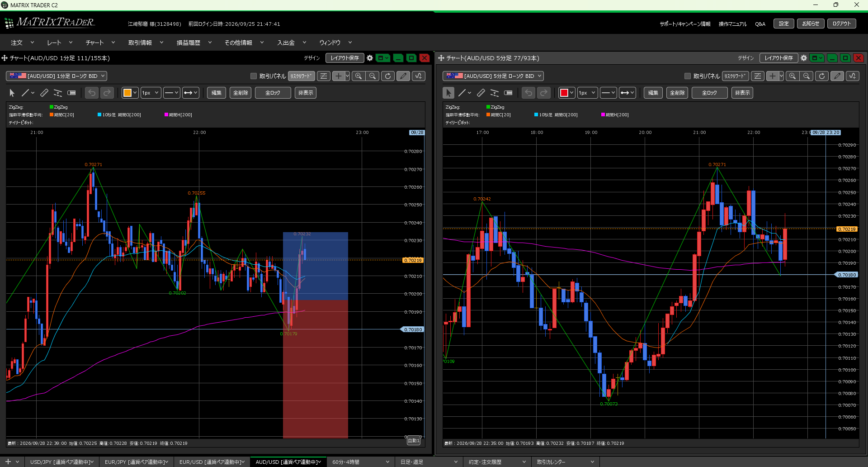Enable 取引パネル checkbox in 5-minute chart
Image resolution: width=868 pixels, height=467 pixels.
tap(688, 76)
